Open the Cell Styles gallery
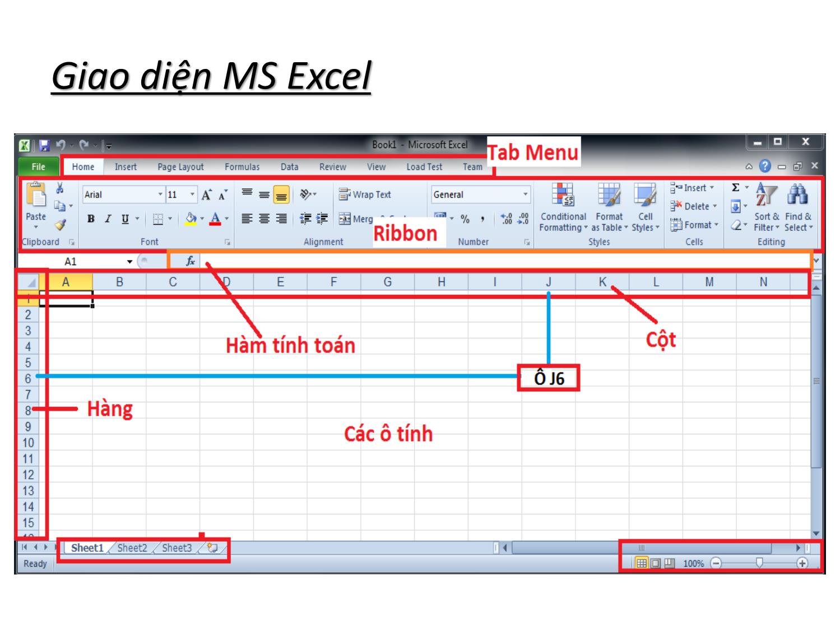 pyautogui.click(x=645, y=207)
